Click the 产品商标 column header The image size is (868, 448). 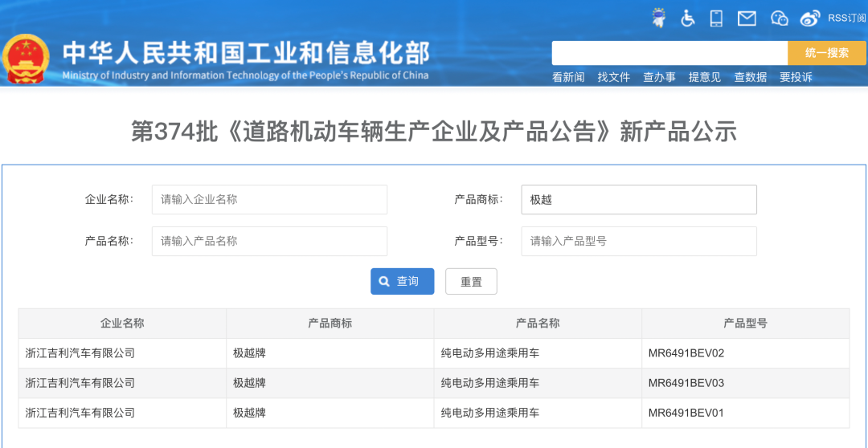pyautogui.click(x=330, y=324)
